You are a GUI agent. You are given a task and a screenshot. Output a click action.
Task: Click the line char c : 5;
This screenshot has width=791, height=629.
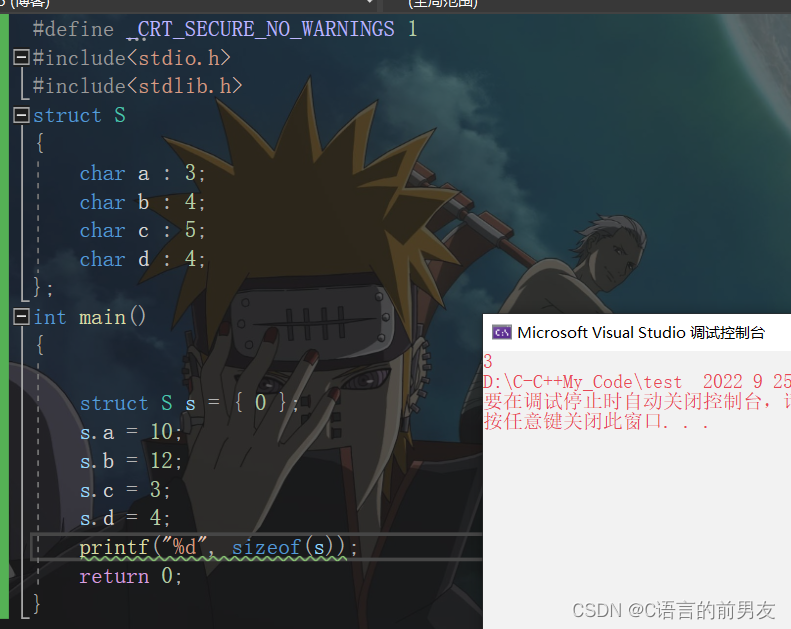(142, 230)
